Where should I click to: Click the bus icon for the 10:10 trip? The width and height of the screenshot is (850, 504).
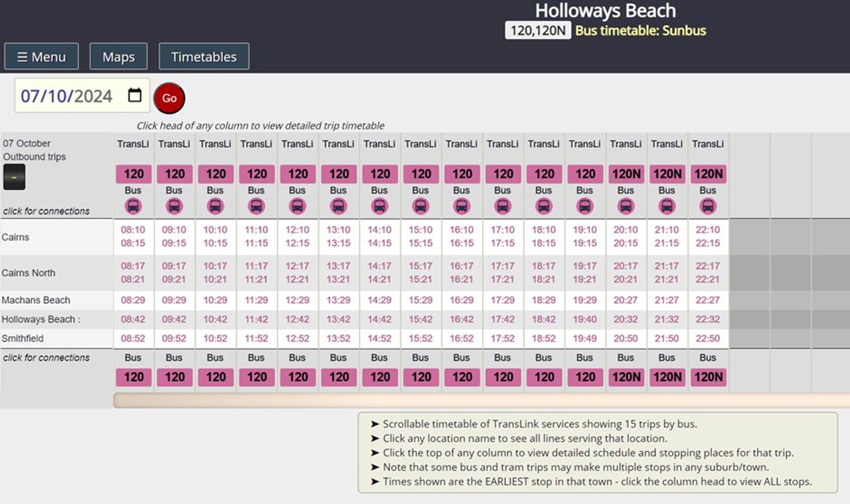(x=215, y=206)
